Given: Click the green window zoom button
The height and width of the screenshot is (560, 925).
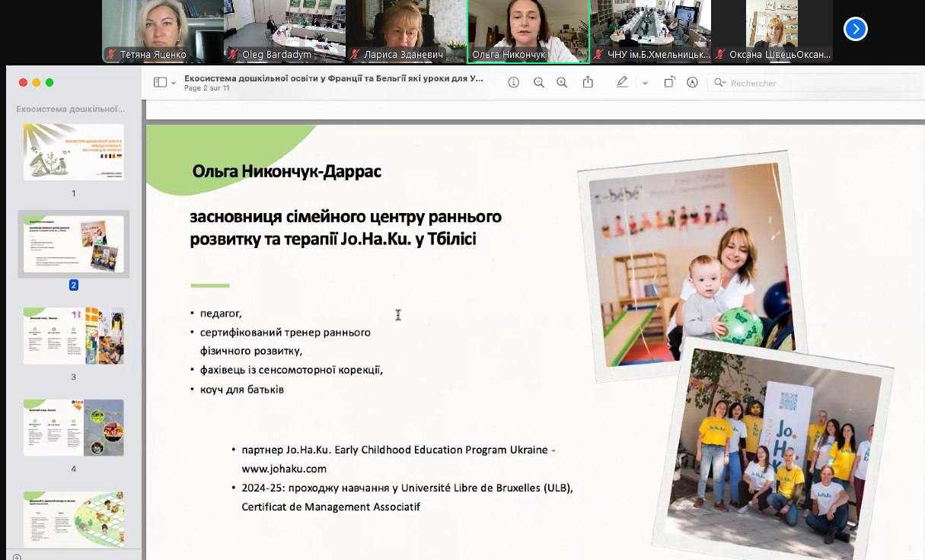Looking at the screenshot, I should click(49, 82).
